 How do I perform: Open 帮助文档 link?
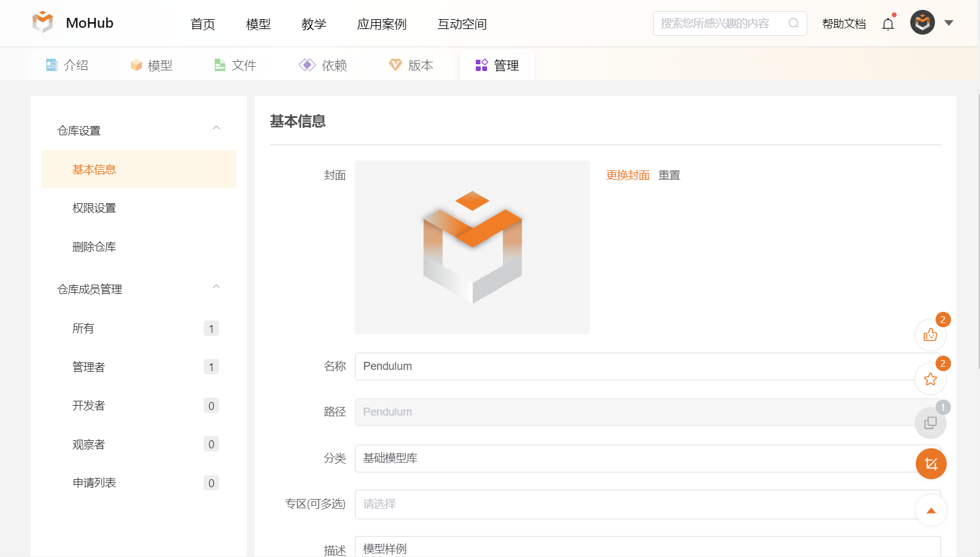point(844,24)
